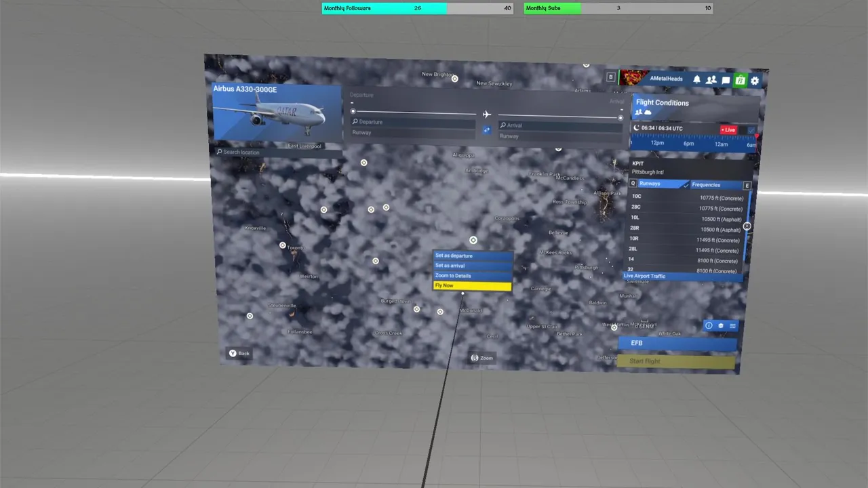Click the arrival endpoint on route line
The width and height of the screenshot is (868, 488).
click(620, 118)
